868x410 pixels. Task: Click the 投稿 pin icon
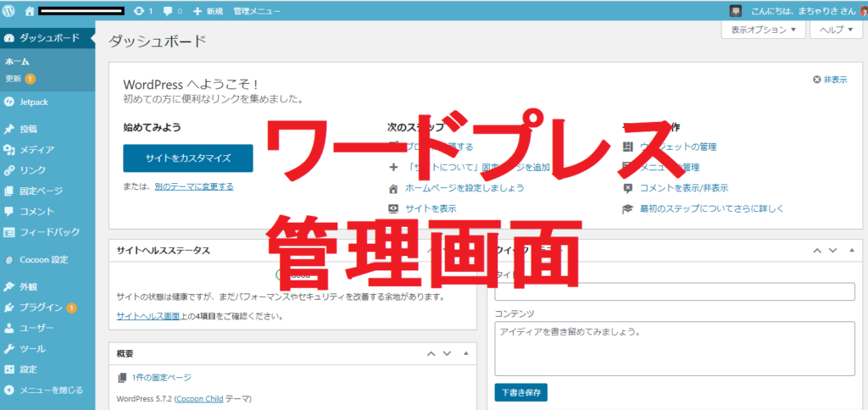8,130
